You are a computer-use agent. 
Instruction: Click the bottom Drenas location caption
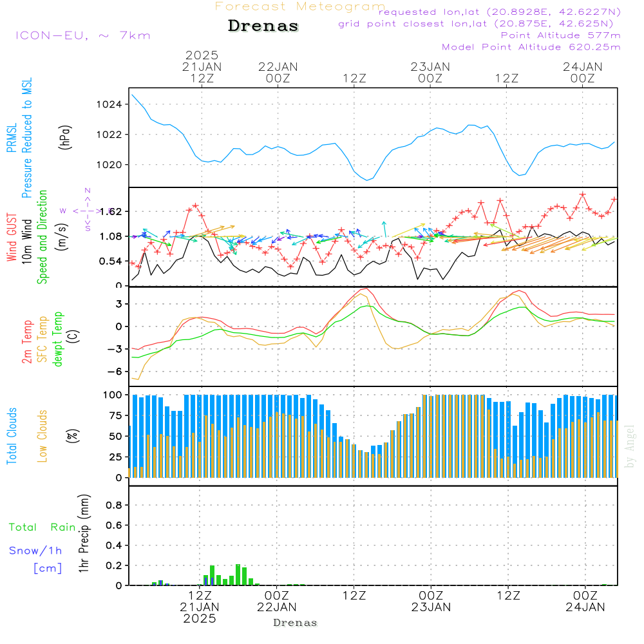coord(296,623)
